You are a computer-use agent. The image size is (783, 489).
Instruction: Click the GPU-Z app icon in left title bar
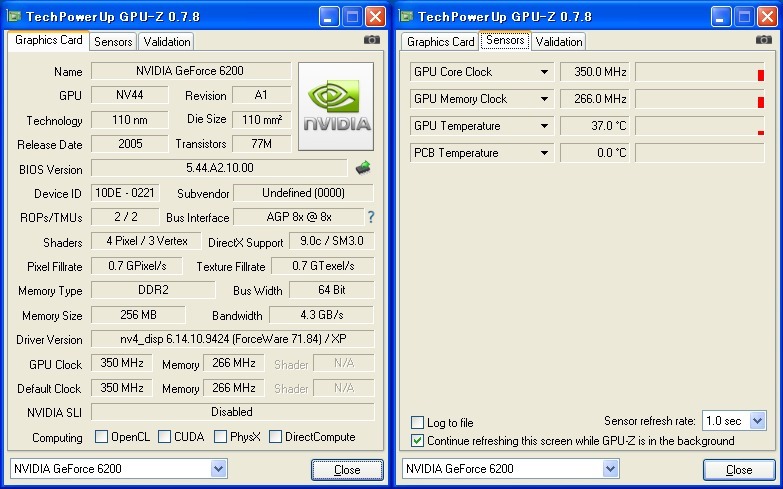point(14,16)
